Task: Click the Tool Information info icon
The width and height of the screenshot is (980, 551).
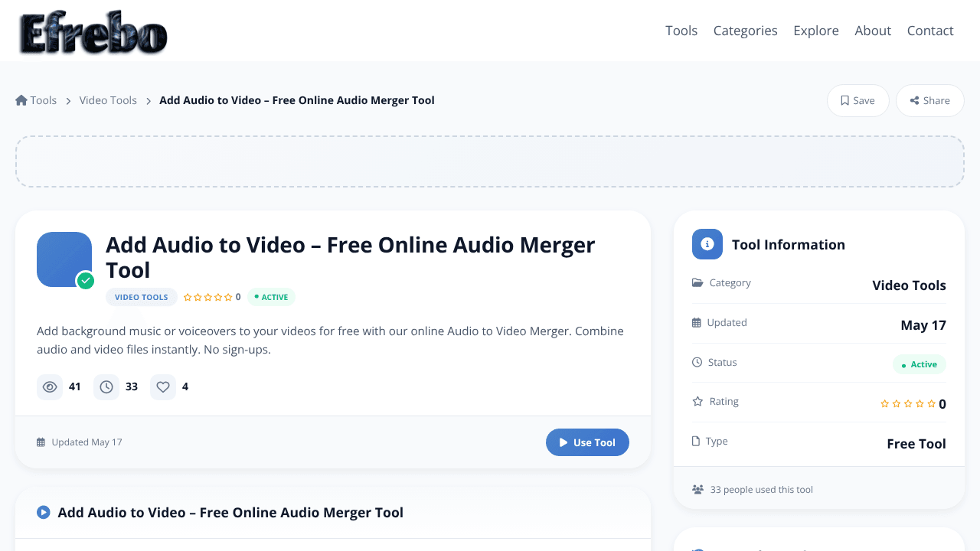Action: coord(707,244)
